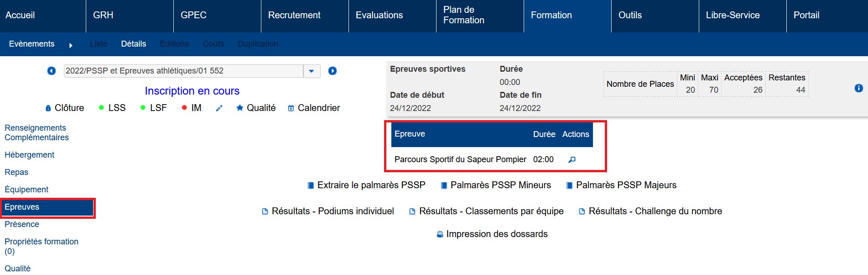Click the Clôture lock icon
868x275 pixels.
point(48,108)
